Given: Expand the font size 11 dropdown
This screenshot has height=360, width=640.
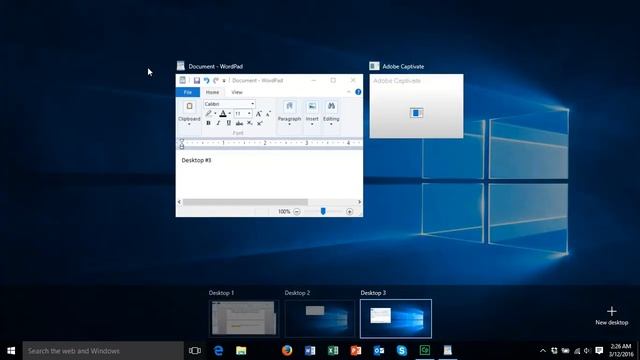Looking at the screenshot, I should tap(249, 113).
